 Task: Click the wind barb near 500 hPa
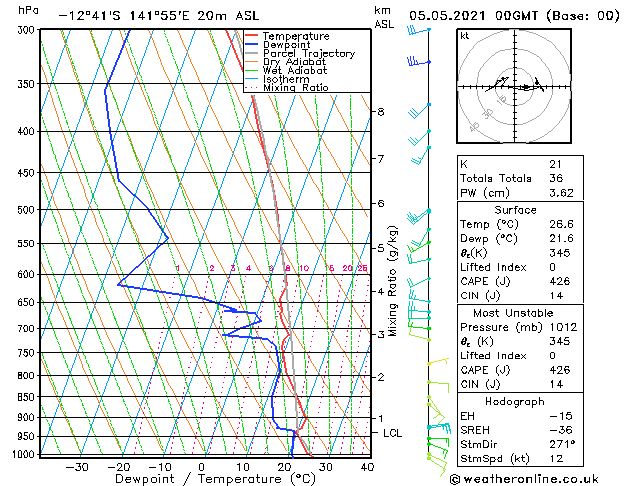[418, 216]
